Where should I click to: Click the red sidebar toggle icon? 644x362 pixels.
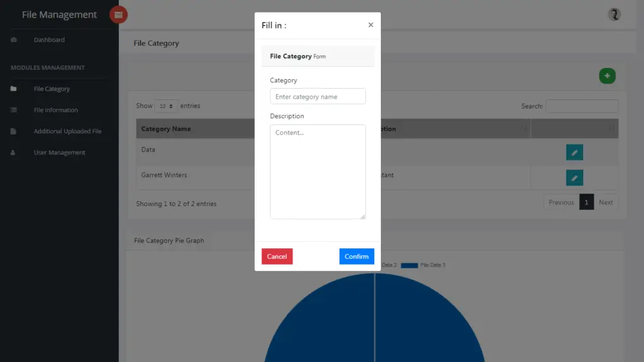point(118,14)
